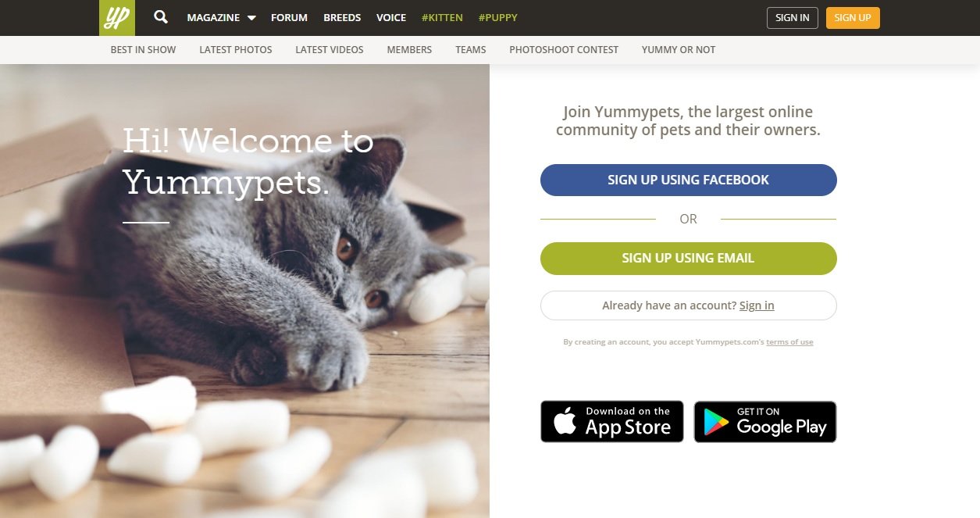Open search via magnifying glass icon
The height and width of the screenshot is (518, 980).
point(161,17)
